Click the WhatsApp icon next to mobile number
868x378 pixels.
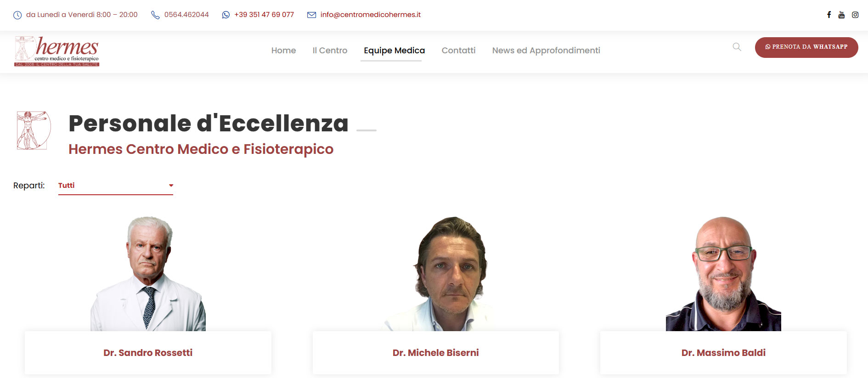(225, 15)
